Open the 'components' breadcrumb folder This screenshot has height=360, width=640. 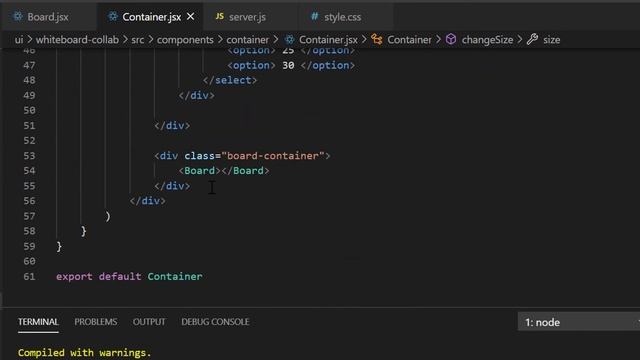pyautogui.click(x=185, y=40)
